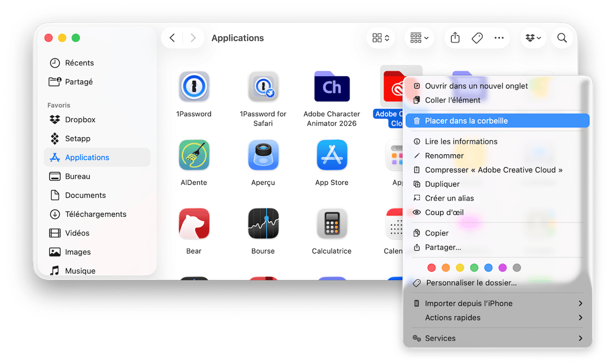Select the Calculatrice app icon

click(x=332, y=223)
